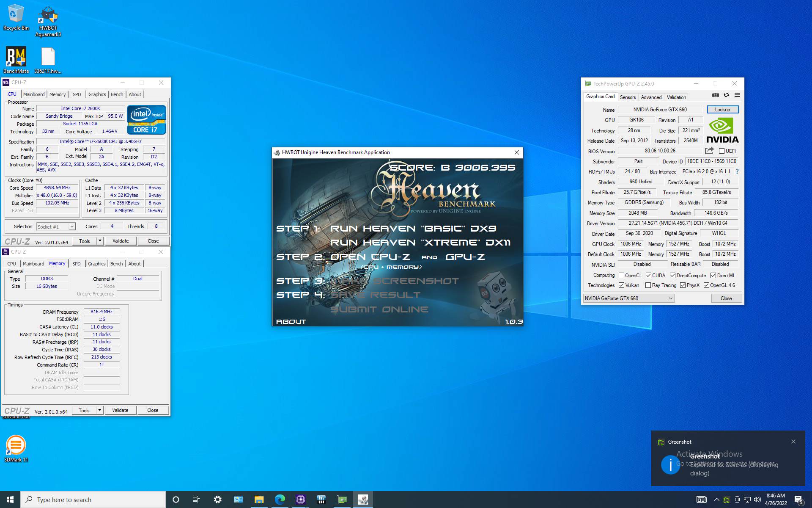Click Close button in GPU-Z
Viewport: 812px width, 508px height.
point(726,298)
